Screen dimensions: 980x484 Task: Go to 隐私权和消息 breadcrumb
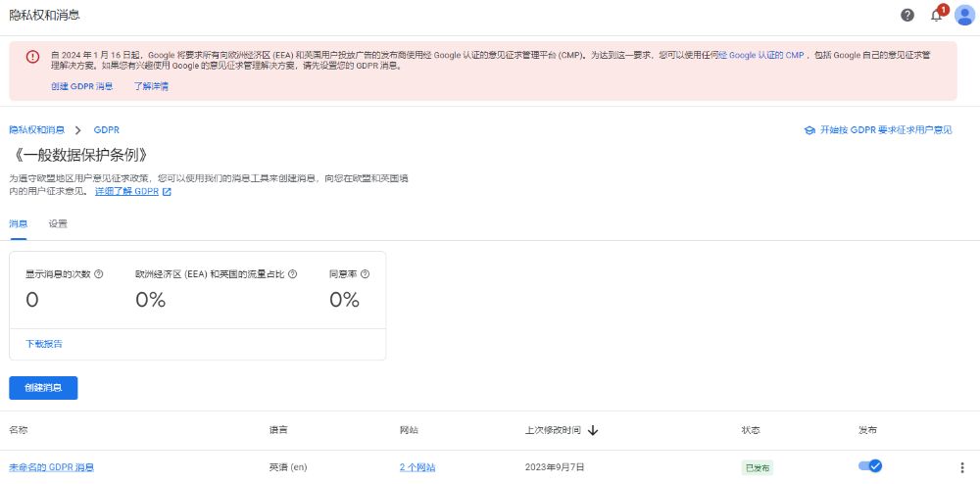pyautogui.click(x=36, y=130)
